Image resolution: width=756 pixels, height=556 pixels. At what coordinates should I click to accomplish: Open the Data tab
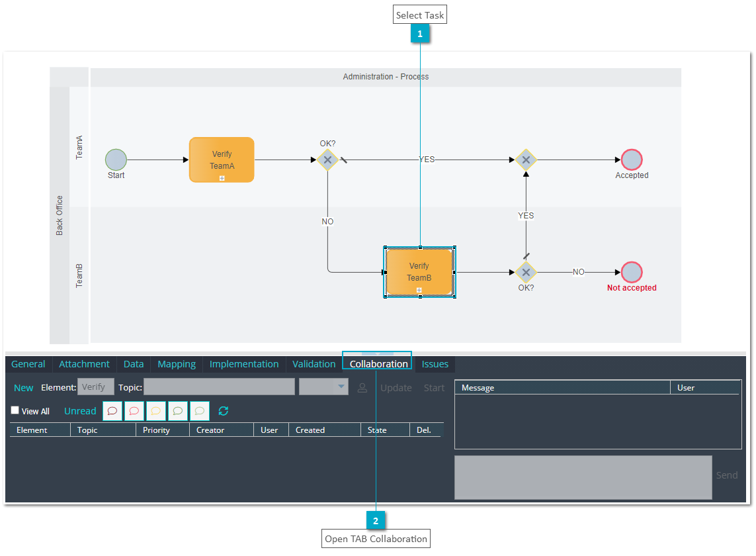[134, 364]
